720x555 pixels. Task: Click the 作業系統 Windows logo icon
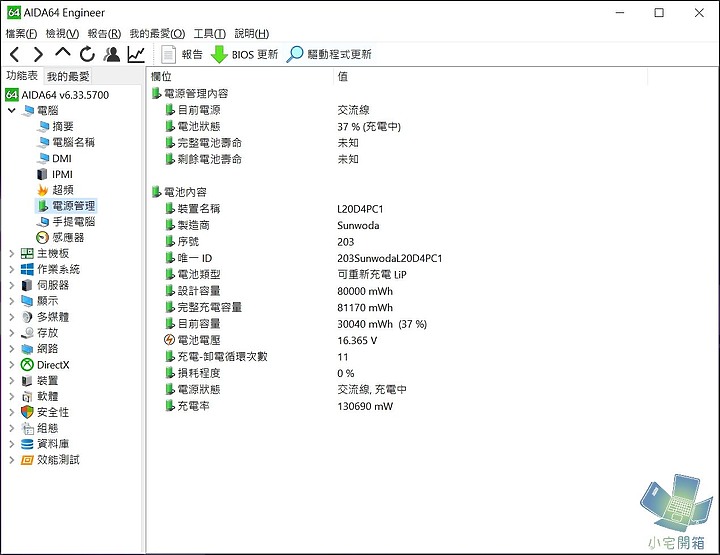(x=28, y=269)
